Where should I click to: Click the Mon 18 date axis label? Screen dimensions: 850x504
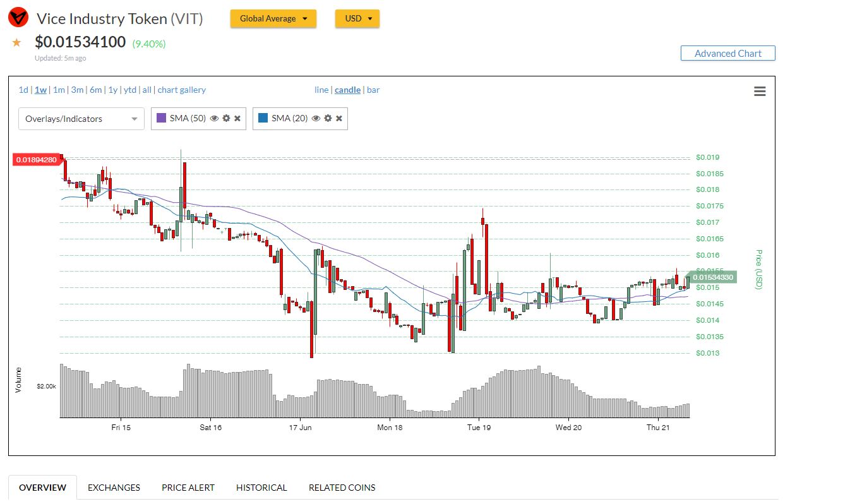[x=390, y=428]
